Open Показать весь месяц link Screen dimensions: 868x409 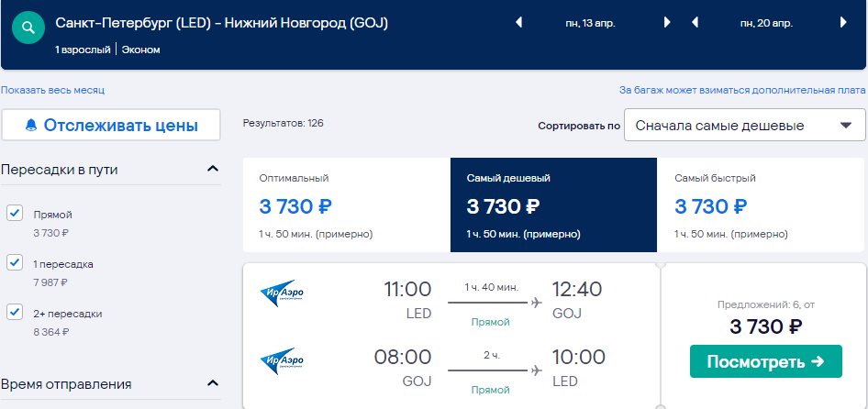pyautogui.click(x=52, y=90)
